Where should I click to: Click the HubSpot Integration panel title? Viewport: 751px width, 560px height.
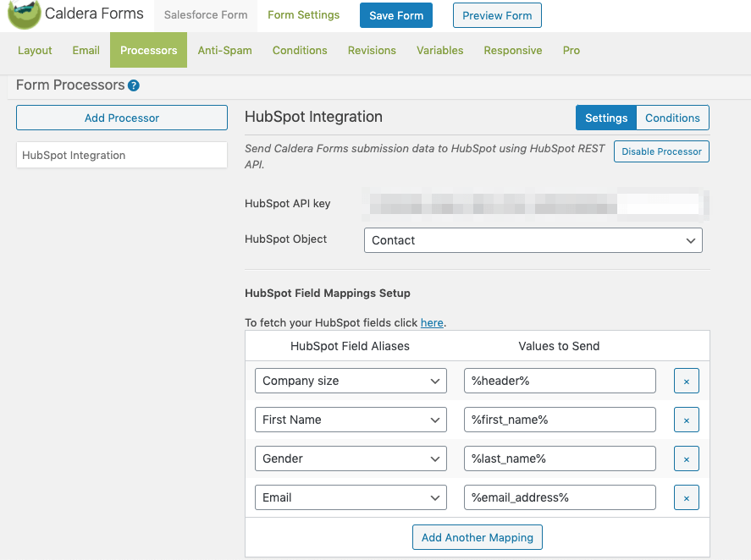(x=314, y=117)
